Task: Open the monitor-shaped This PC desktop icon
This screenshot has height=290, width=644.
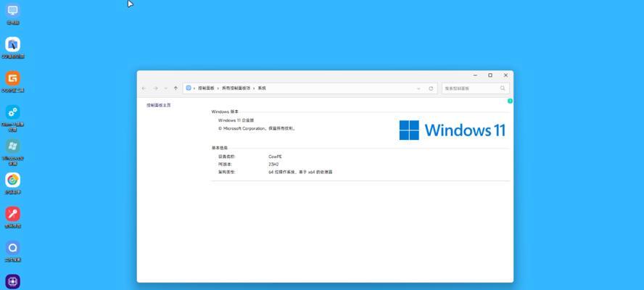Action: click(13, 10)
